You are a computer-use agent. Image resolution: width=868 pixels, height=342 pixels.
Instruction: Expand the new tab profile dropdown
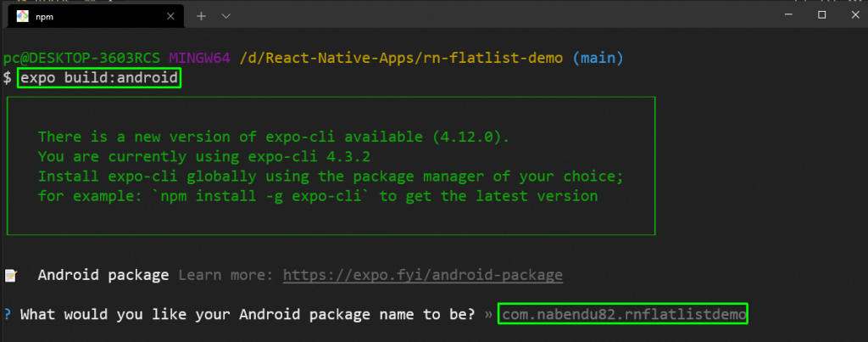point(225,17)
